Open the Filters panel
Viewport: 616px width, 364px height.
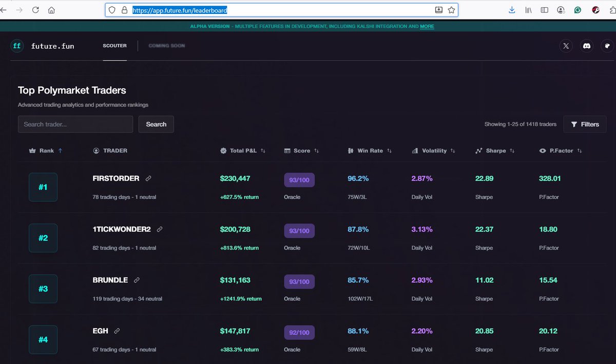tap(585, 124)
